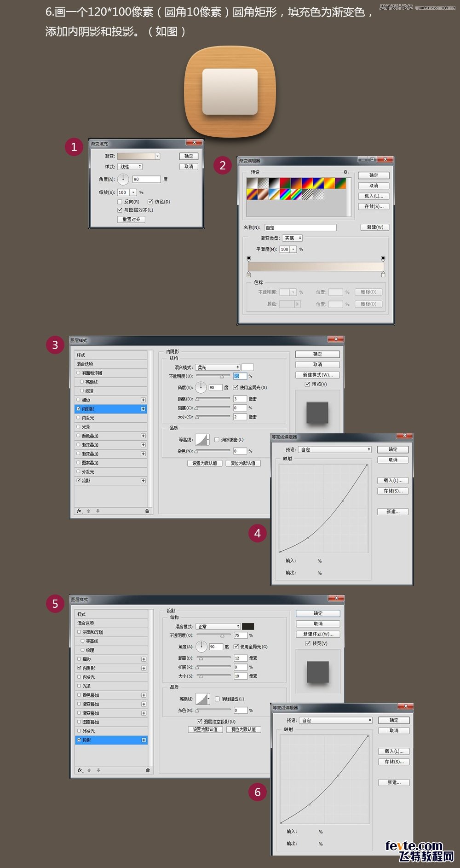Open the 缩放 percentage dropdown arrow
Screen dimensions: 460x868
click(133, 192)
